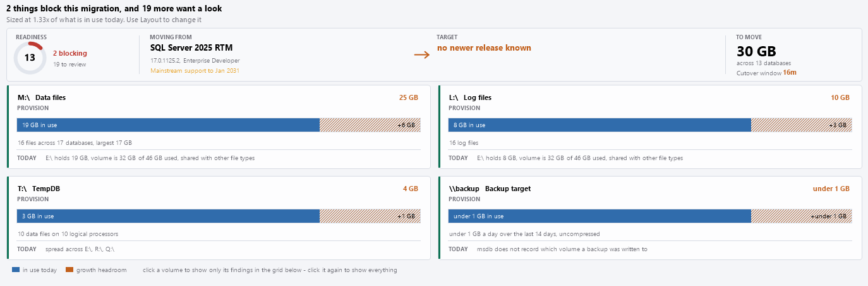Click the '19 GB in use' bar
The width and height of the screenshot is (868, 286).
click(x=168, y=125)
